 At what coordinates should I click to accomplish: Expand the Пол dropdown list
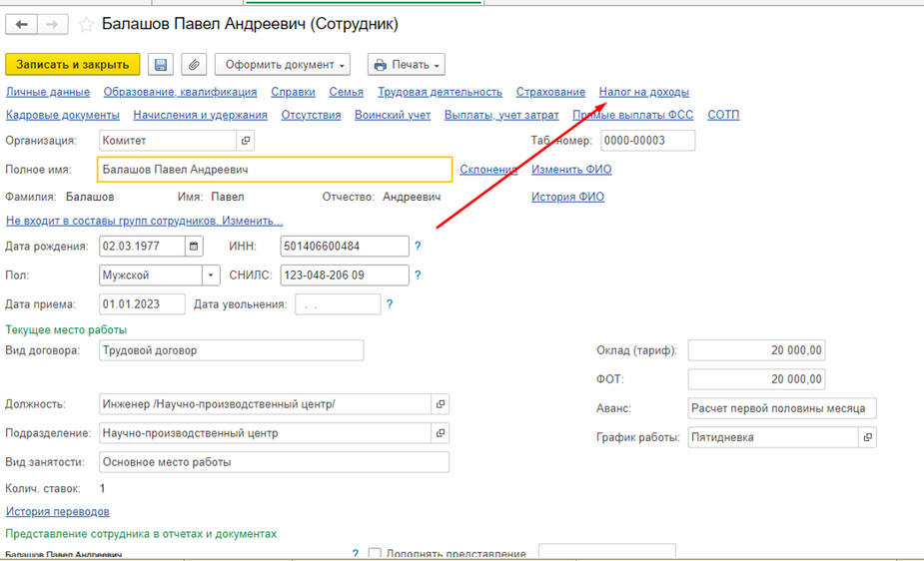211,276
